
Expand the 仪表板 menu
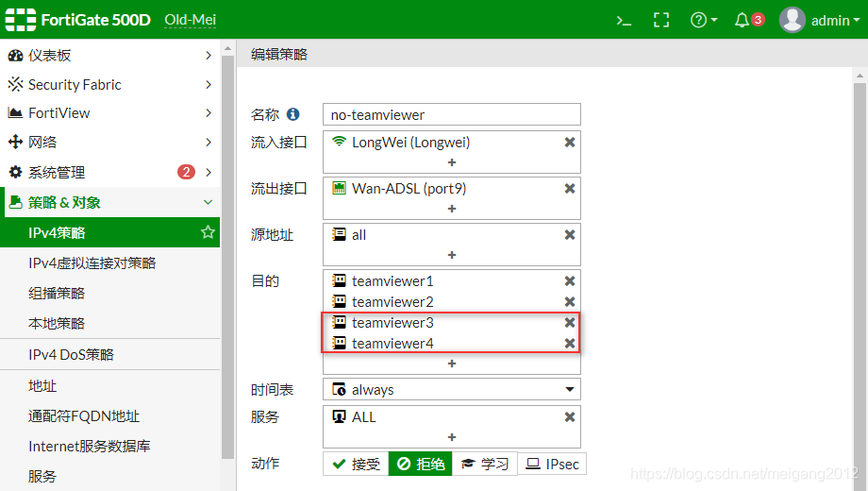tap(109, 55)
